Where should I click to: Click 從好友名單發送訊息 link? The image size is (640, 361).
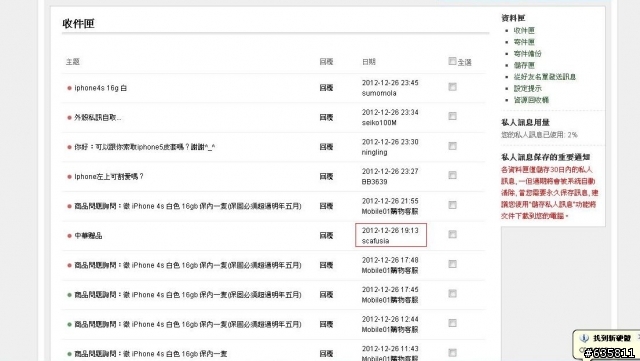[x=544, y=76]
